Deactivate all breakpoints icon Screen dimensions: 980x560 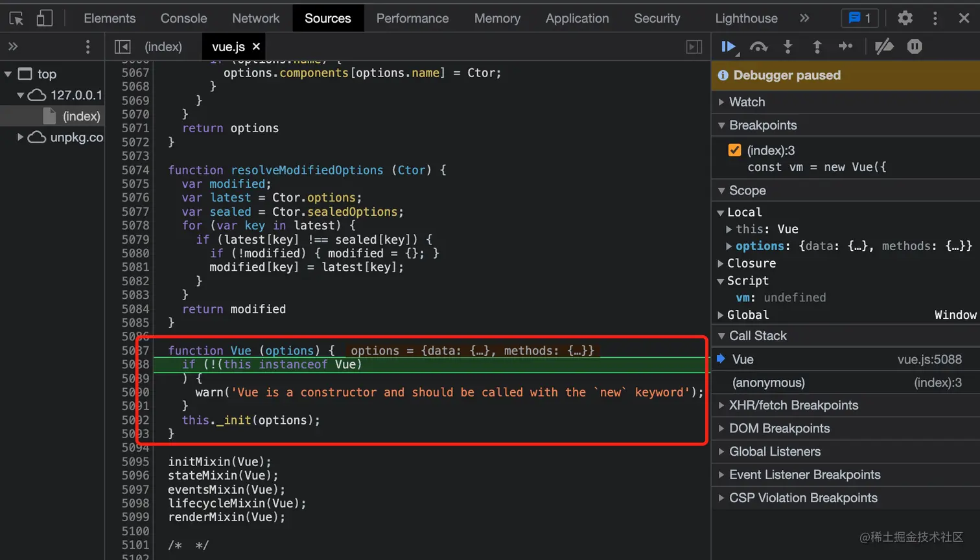(884, 47)
